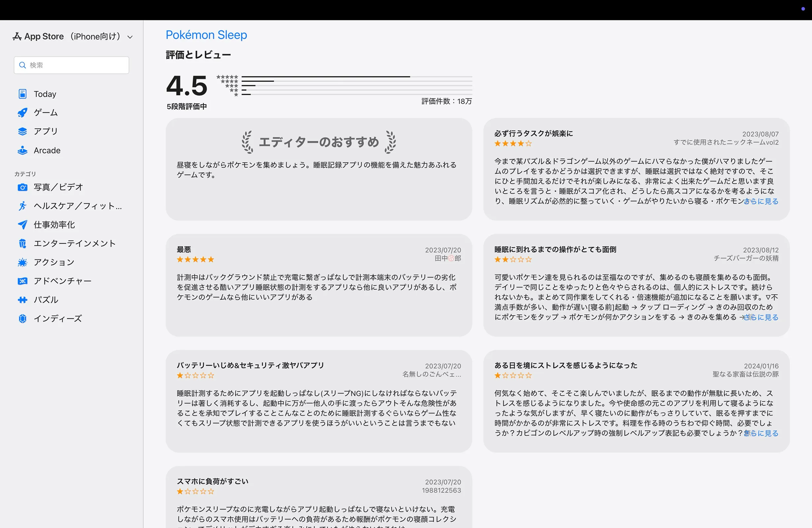Open the platform chevron next to iPhone向け
Screen dimensions: 812x528
[130, 37]
